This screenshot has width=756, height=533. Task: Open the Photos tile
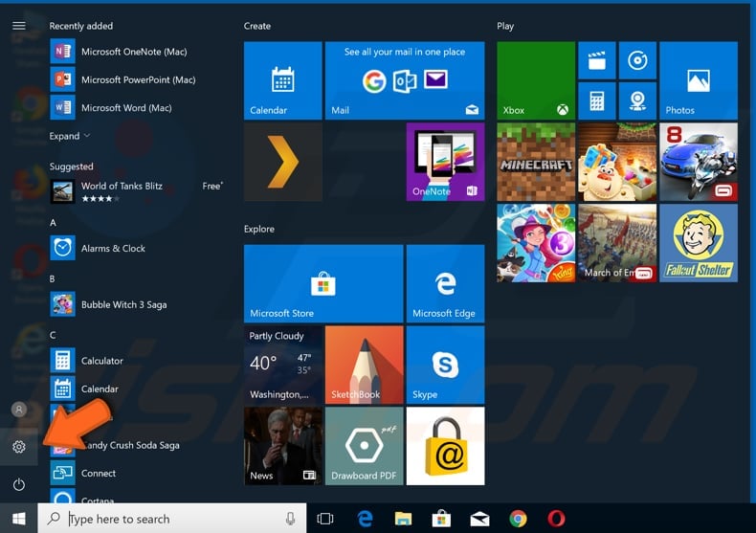click(x=698, y=80)
